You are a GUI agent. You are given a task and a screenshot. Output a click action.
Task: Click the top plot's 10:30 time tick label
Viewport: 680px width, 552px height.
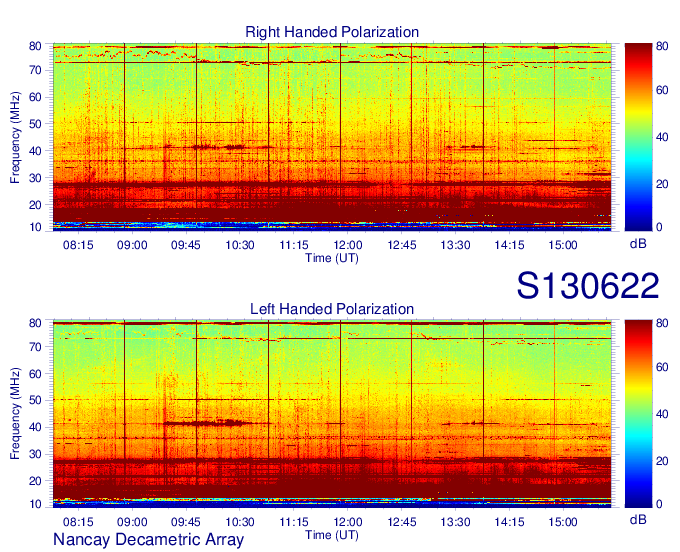pos(240,245)
